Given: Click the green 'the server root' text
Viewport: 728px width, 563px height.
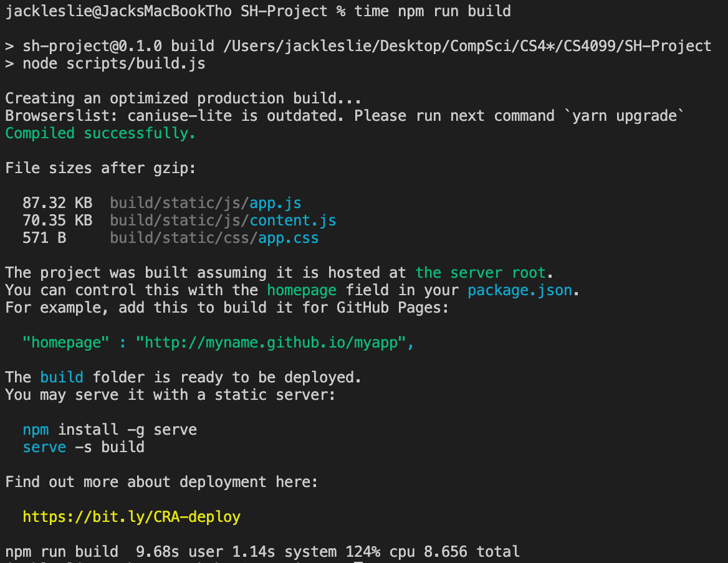Looking at the screenshot, I should pos(480,273).
